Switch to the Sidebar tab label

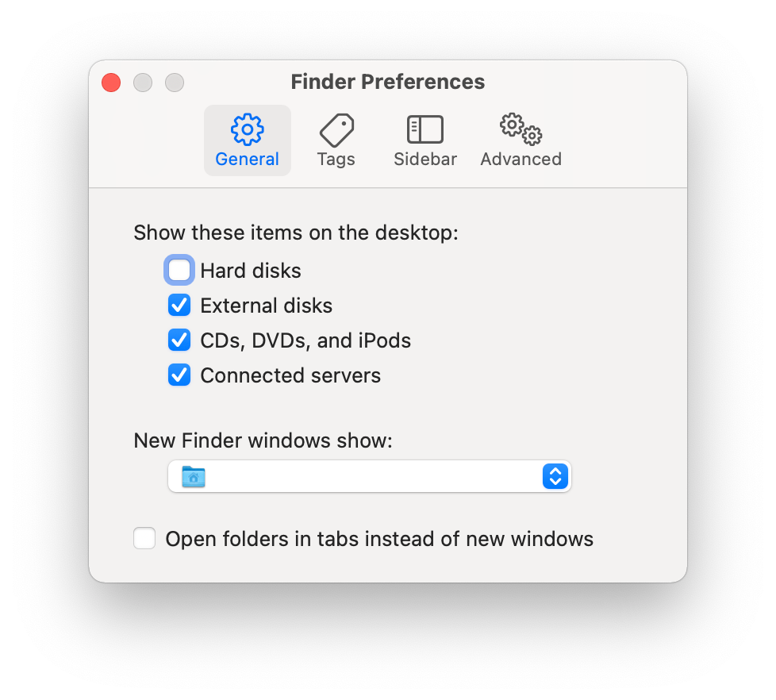(425, 160)
